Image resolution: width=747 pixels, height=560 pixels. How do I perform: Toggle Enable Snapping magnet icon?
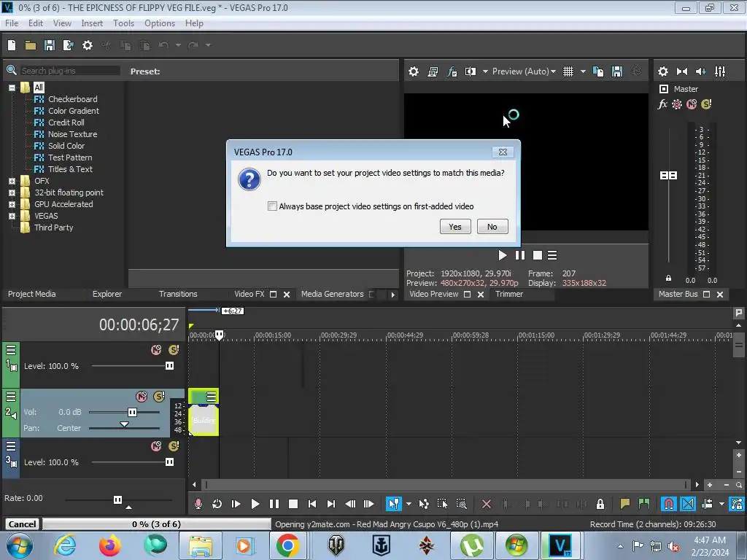pos(669,504)
